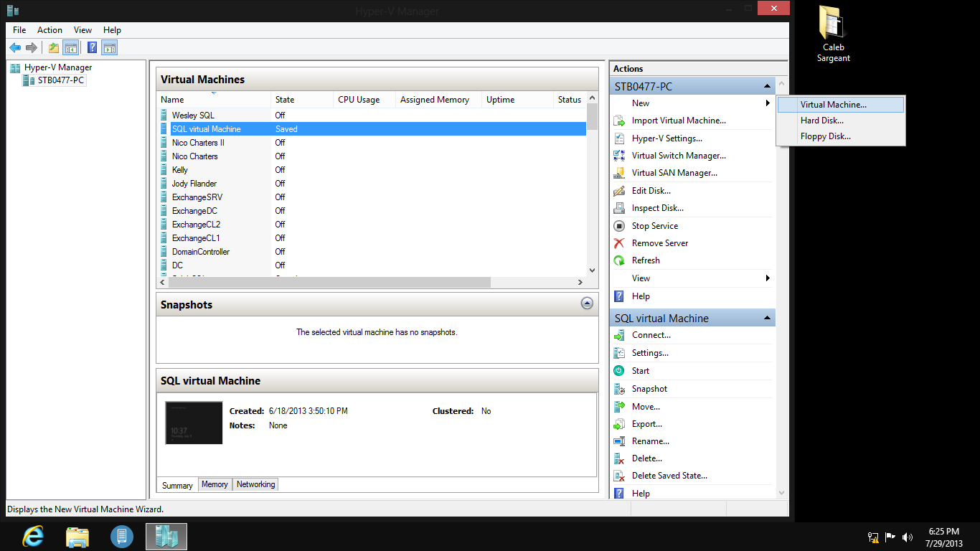Sort virtual machines by Name column
This screenshot has width=980, height=551.
[214, 100]
